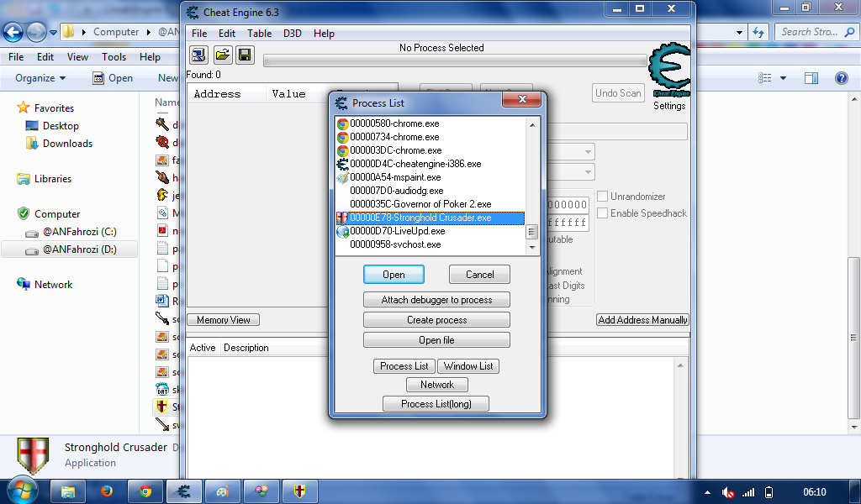The image size is (861, 504).
Task: Select 00000734-chrome.exe in the process list
Action: pyautogui.click(x=430, y=137)
